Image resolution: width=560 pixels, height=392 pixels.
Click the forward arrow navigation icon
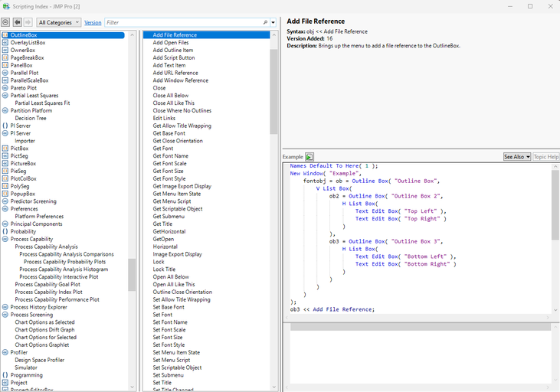click(28, 23)
